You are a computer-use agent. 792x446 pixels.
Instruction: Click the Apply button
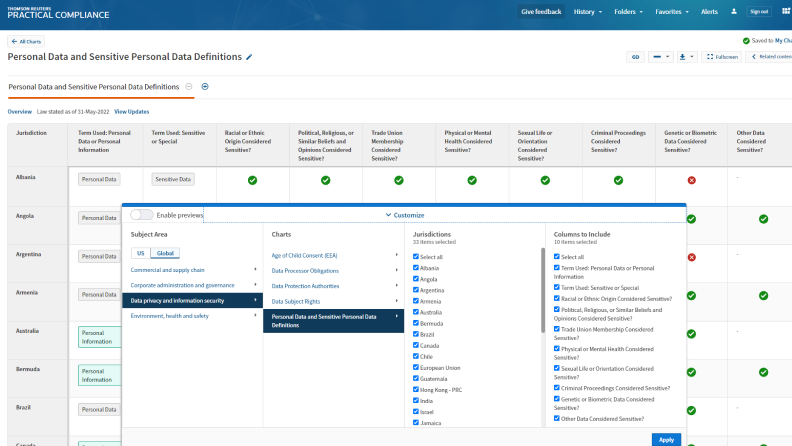666,439
